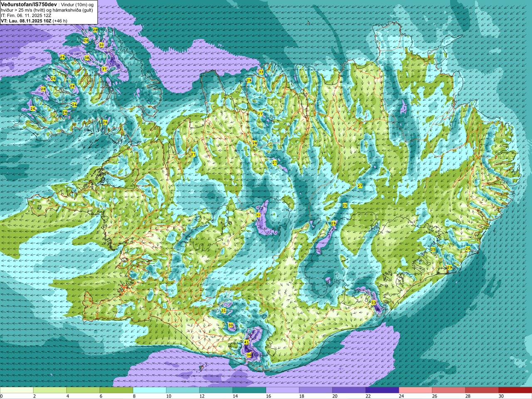
Task: Click the 0–2 m/s pale cream legend swatch
Action: coord(17,390)
